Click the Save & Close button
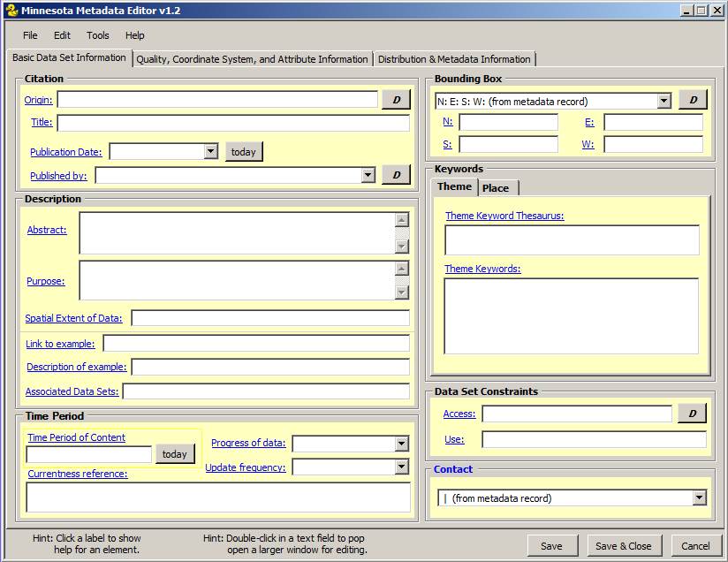The image size is (728, 562). pos(624,546)
